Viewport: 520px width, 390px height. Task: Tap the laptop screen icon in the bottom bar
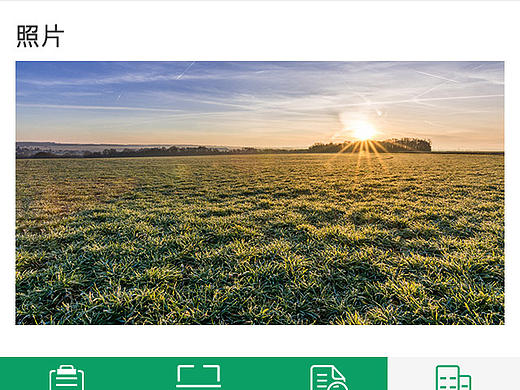(198, 377)
